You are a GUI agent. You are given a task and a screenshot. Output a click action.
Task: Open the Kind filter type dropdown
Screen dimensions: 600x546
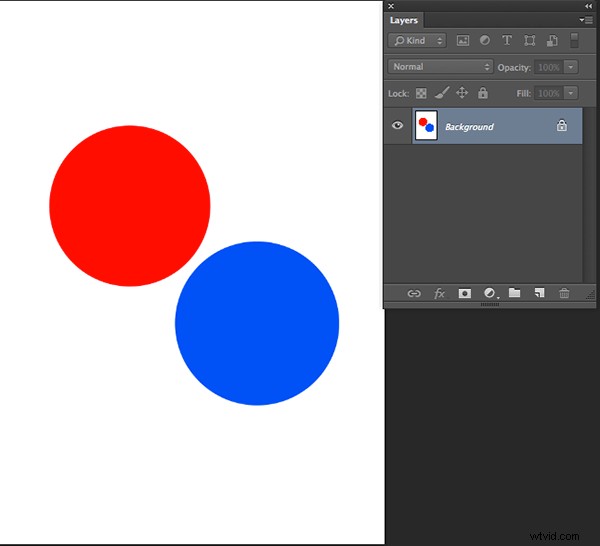coord(417,41)
